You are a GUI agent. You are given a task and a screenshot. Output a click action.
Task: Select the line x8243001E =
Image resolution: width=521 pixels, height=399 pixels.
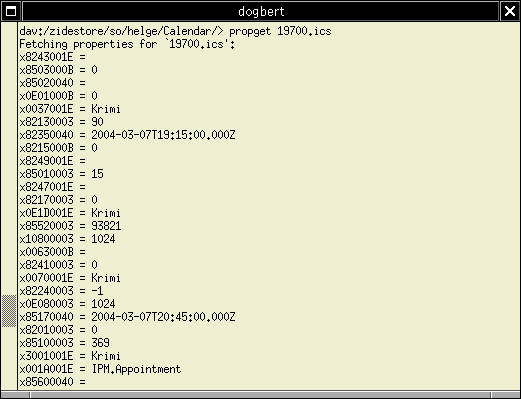(52, 57)
